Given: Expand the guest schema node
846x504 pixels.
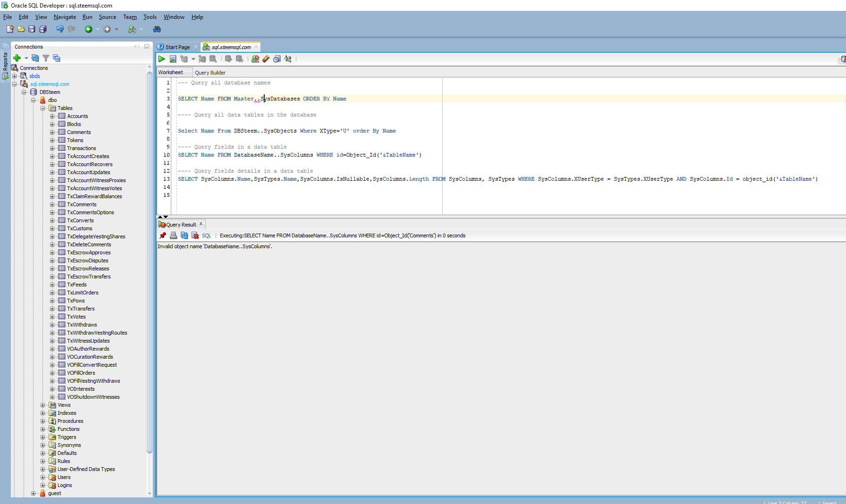Looking at the screenshot, I should [x=34, y=493].
